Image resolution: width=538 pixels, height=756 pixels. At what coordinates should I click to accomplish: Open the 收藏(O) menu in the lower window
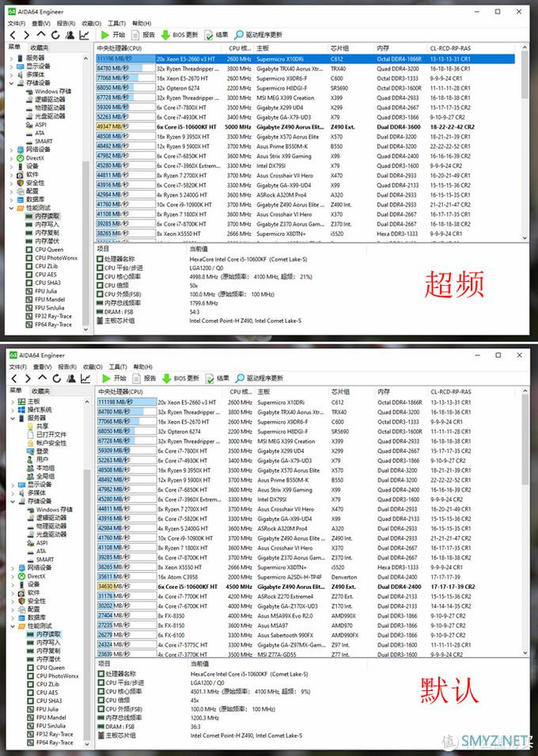[92, 367]
